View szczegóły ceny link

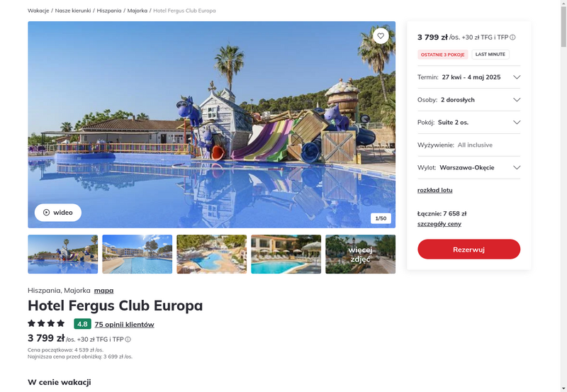point(439,224)
